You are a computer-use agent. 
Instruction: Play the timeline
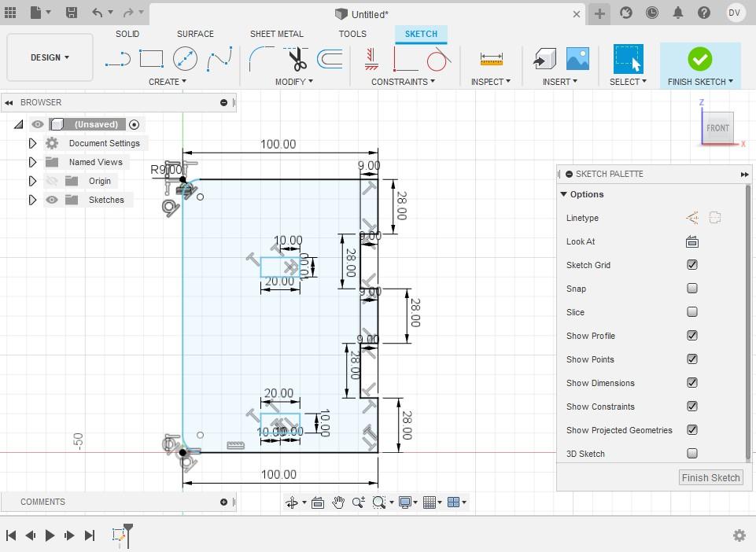coord(50,535)
